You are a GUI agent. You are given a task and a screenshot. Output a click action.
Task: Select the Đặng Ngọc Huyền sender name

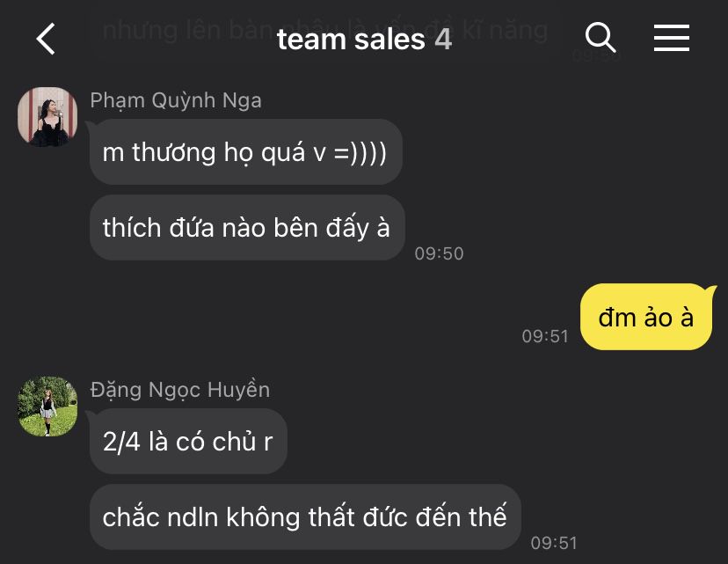(179, 390)
